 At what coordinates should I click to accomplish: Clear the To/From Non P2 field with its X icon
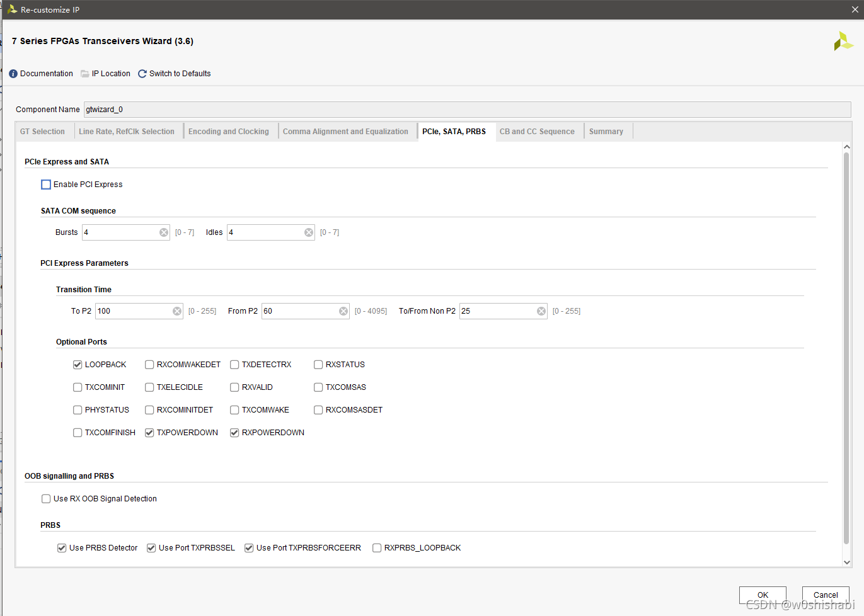tap(541, 311)
